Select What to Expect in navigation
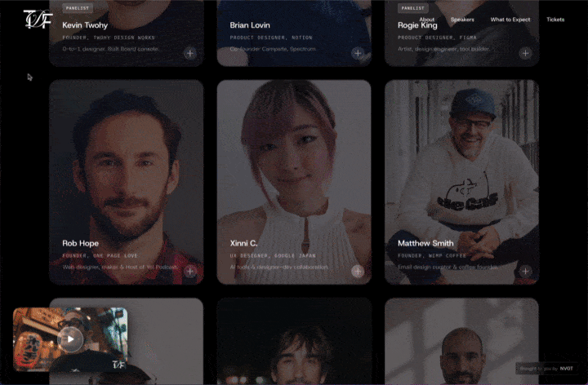Viewport: 588px width, 385px height. tap(510, 20)
